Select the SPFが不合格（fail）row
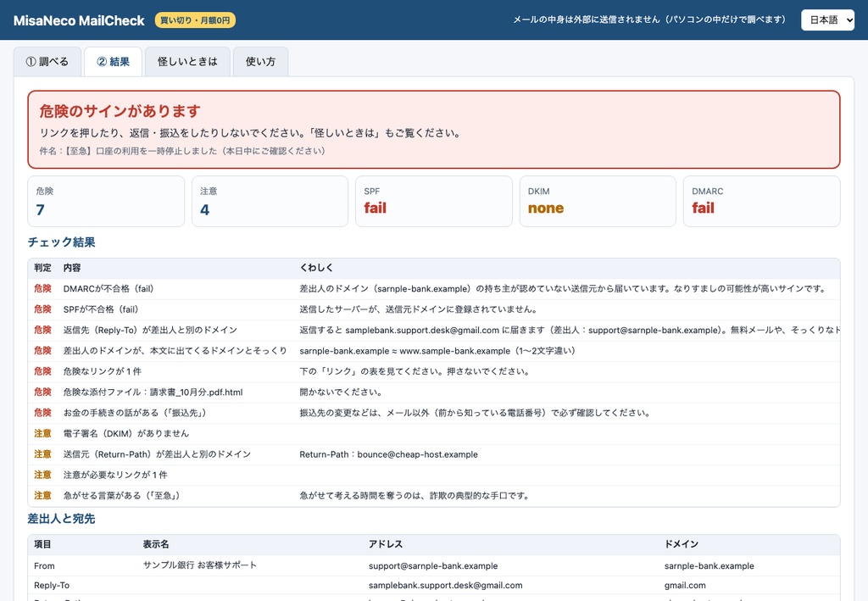 tap(434, 309)
